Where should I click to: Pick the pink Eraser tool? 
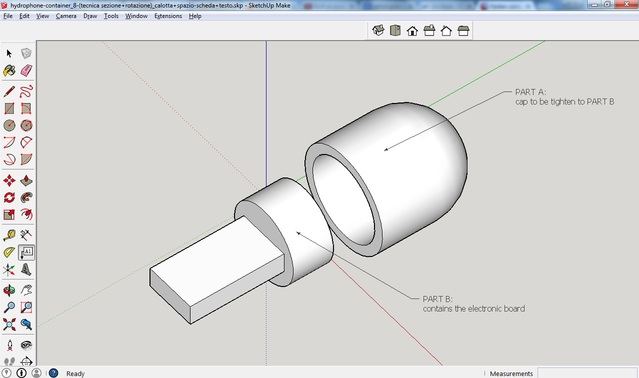click(26, 70)
